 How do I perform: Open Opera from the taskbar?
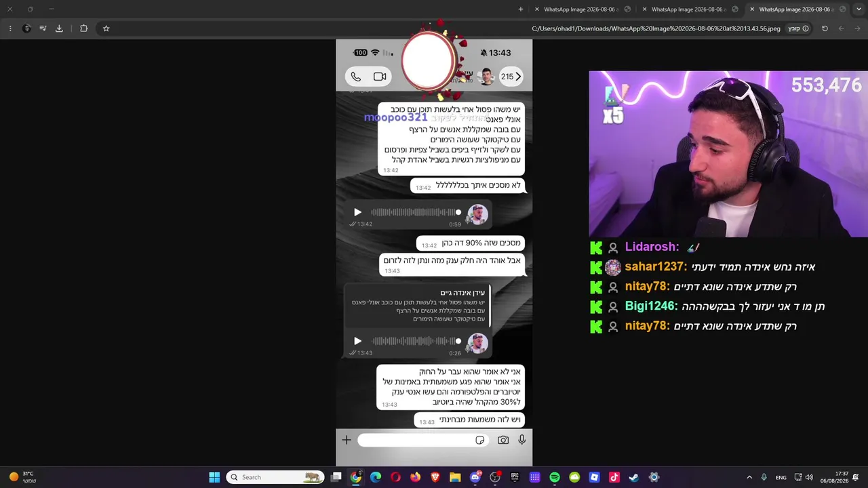point(395,477)
